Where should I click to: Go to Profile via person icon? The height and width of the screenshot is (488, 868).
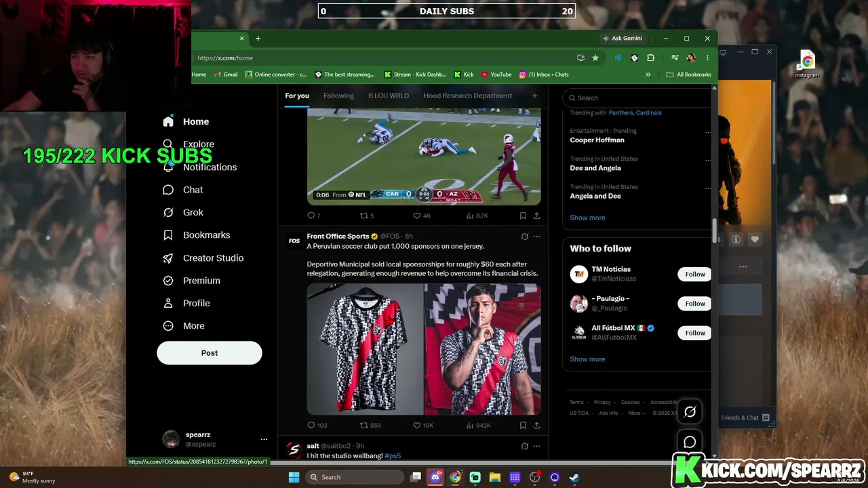pos(168,303)
